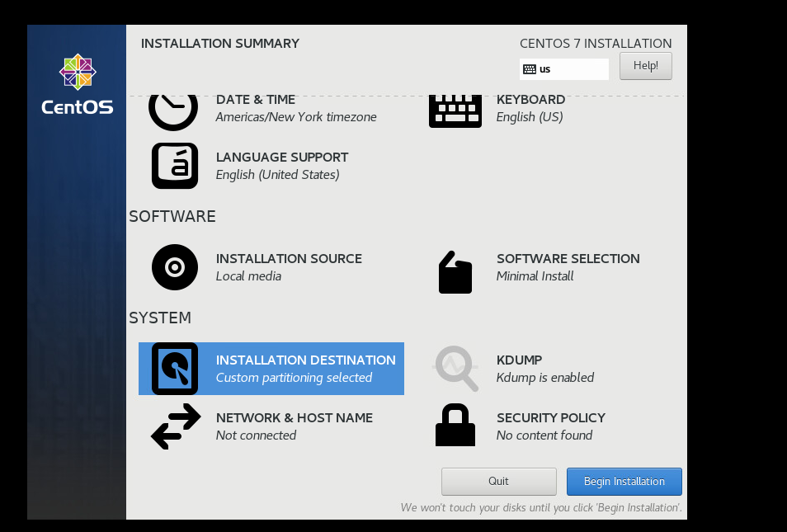787x532 pixels.
Task: Open the Language Support icon
Action: [175, 166]
